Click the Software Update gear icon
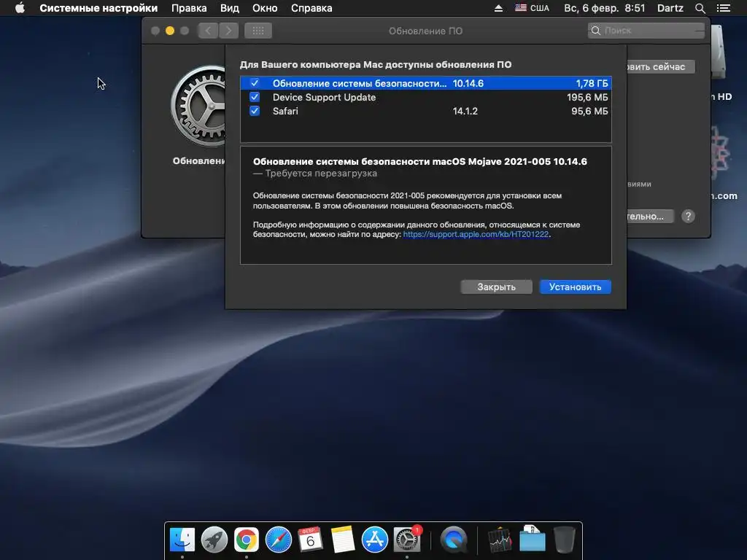 coord(198,106)
